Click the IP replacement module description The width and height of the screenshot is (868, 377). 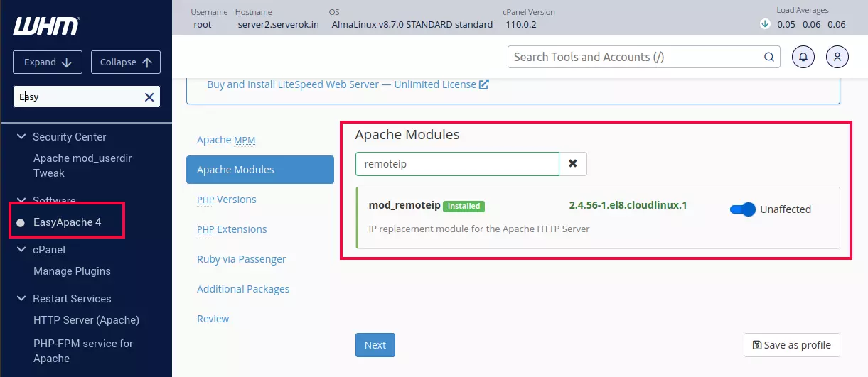click(x=479, y=229)
